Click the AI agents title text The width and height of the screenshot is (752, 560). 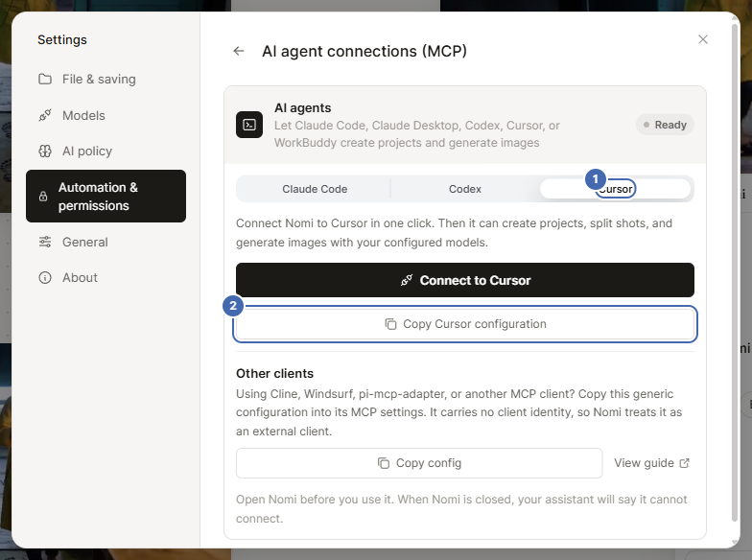(x=303, y=107)
